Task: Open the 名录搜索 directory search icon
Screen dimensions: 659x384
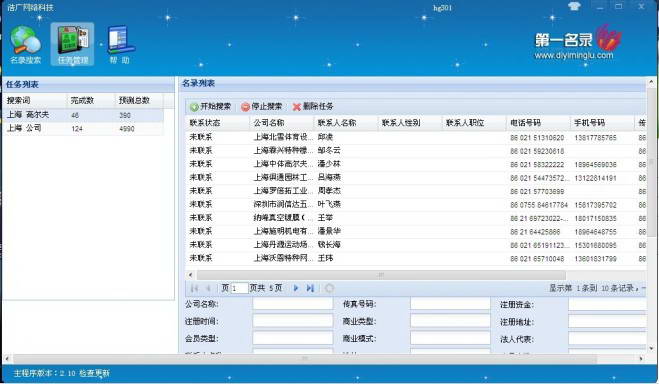Action: click(x=25, y=45)
